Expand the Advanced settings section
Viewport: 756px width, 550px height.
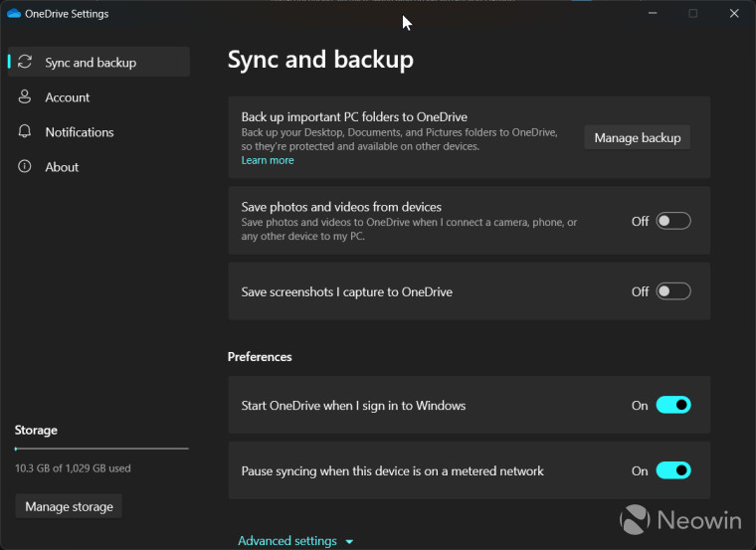pos(287,541)
